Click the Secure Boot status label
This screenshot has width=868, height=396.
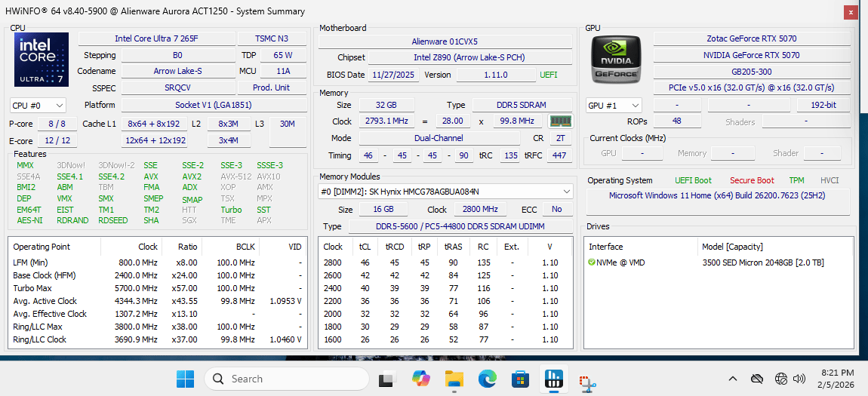tap(751, 180)
